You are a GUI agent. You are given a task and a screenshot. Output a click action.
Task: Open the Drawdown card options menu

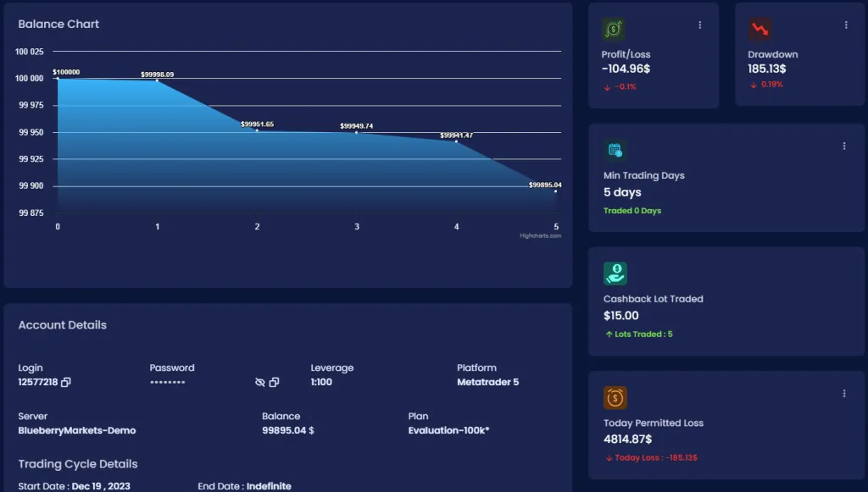pos(845,25)
